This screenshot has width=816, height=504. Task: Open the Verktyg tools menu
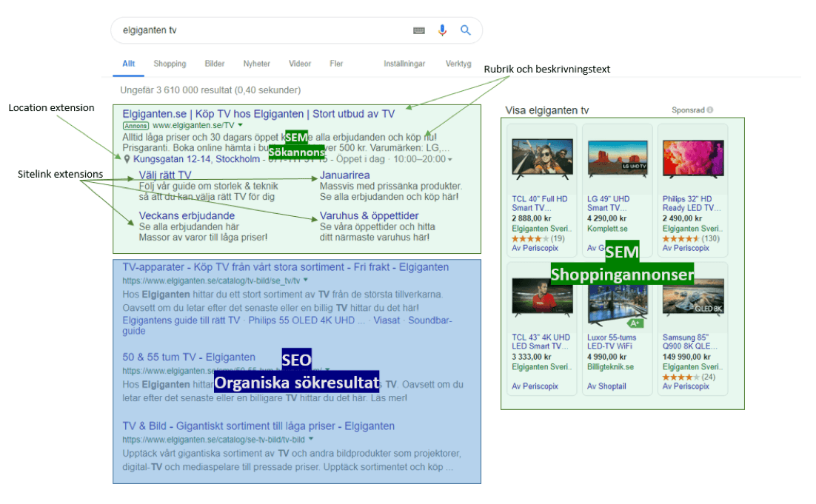[x=458, y=64]
